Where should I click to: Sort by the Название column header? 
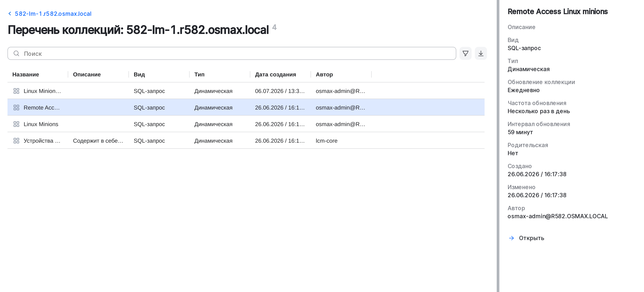(x=26, y=74)
